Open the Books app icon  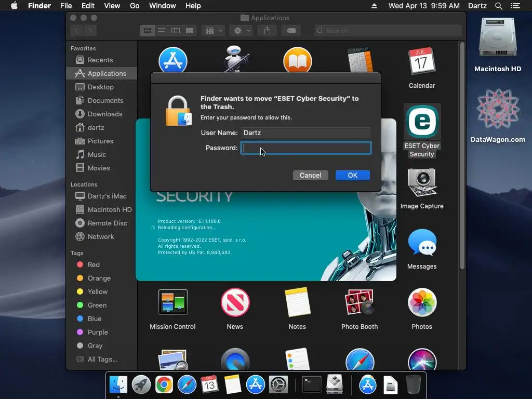click(x=298, y=60)
